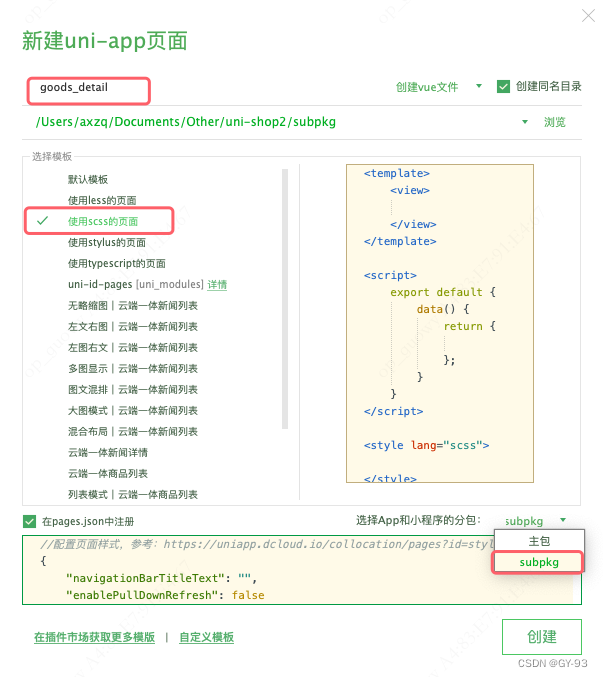Image resolution: width=603 pixels, height=677 pixels.
Task: Select 多图显示 cloud news list template
Action: point(133,369)
